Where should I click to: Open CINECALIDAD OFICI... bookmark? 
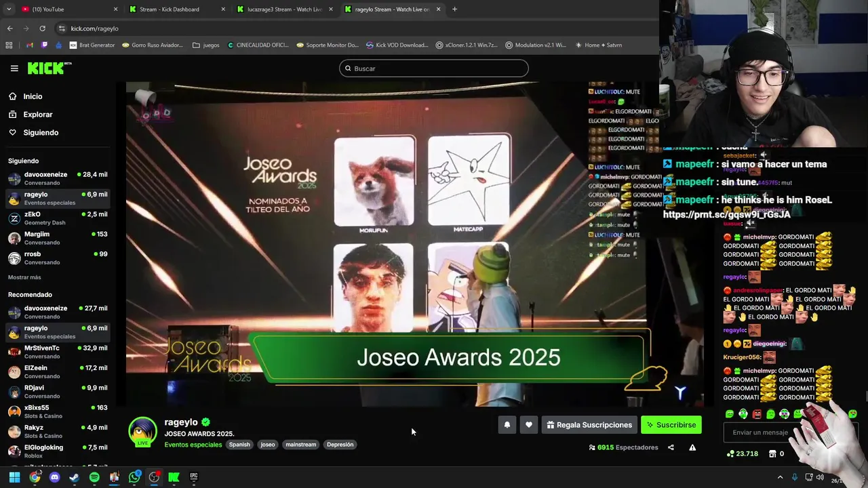[258, 45]
